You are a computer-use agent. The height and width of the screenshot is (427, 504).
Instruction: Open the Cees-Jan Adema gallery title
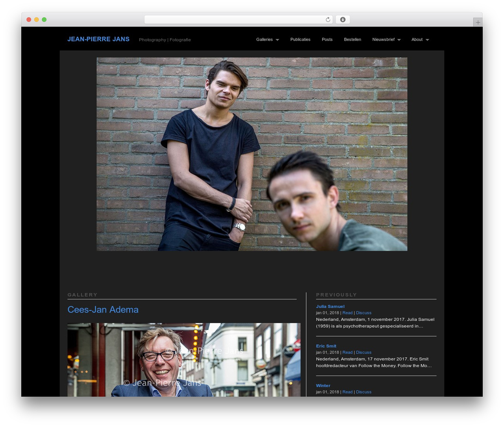tap(103, 310)
